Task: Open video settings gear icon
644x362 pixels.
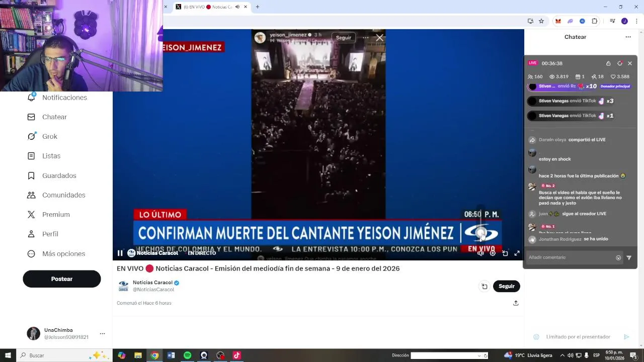Action: click(493, 253)
